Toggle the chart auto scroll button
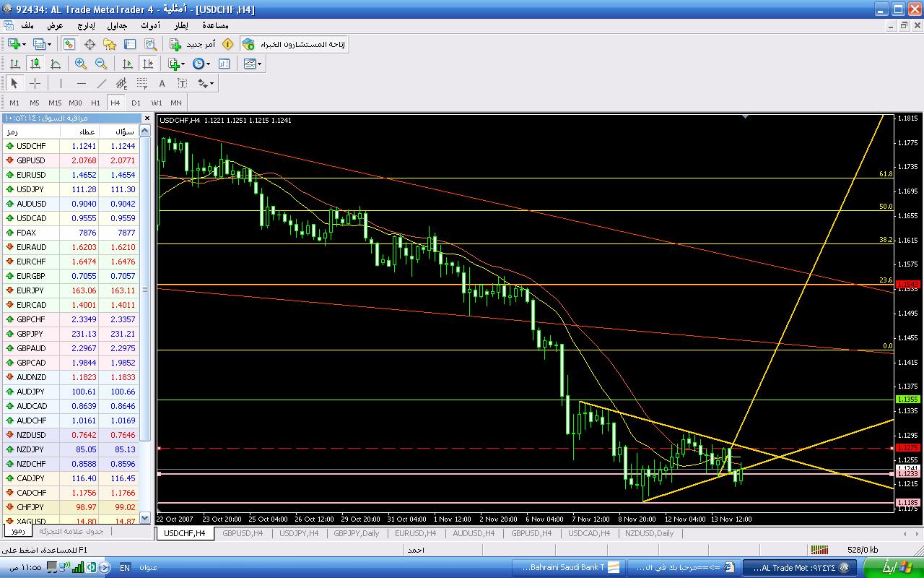Screen dimensions: 924x578 pyautogui.click(x=128, y=64)
